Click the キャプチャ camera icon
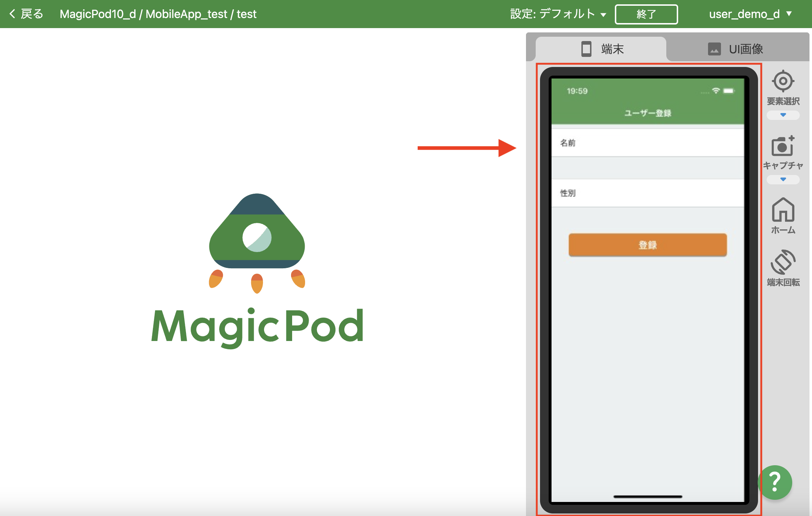Screen dimensions: 812x516 (783, 146)
